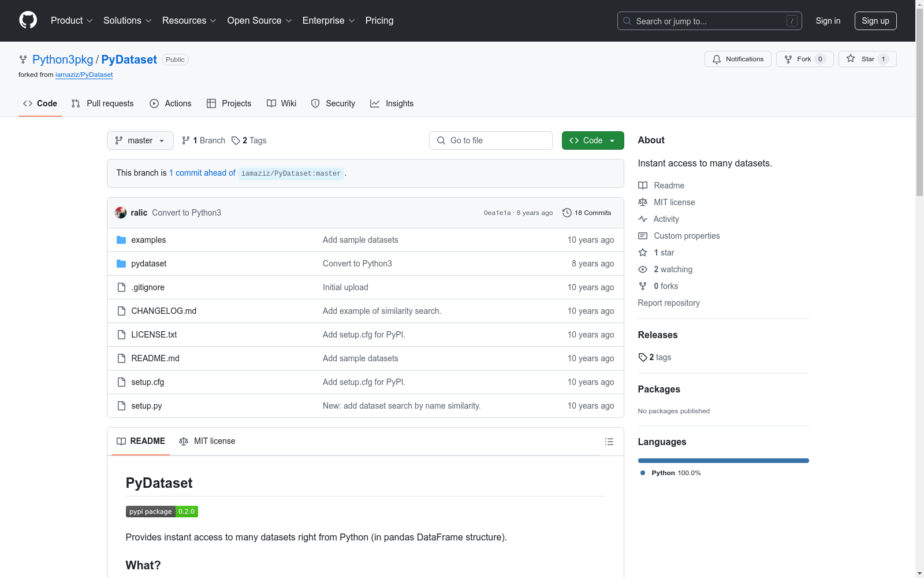Click the Sign up button

[x=875, y=21]
